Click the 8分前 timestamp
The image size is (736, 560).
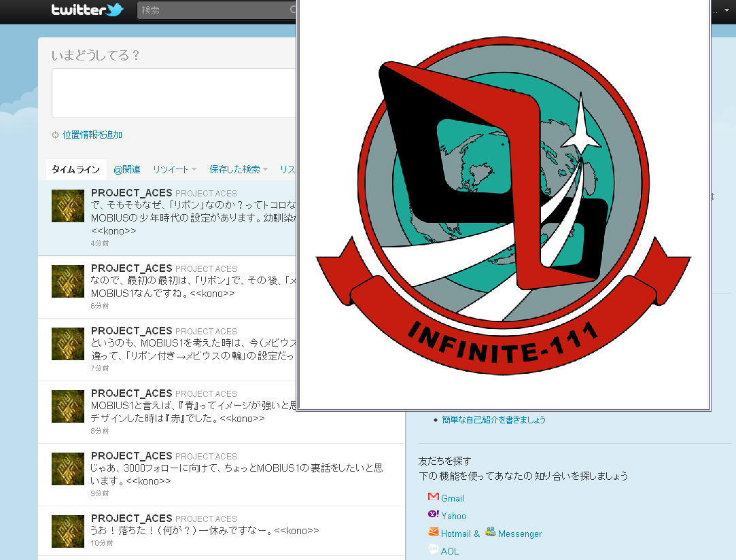[x=99, y=430]
